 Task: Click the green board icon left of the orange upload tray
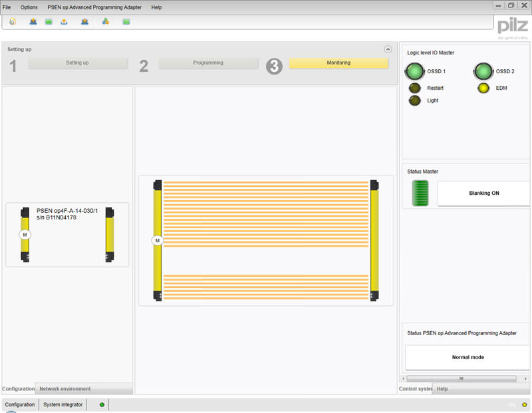click(x=49, y=22)
